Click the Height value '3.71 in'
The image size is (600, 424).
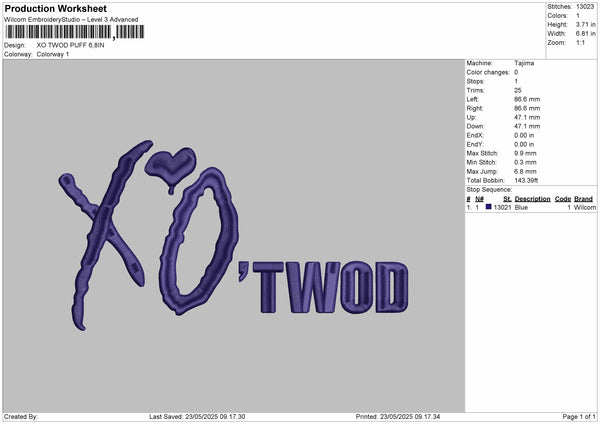pos(585,24)
